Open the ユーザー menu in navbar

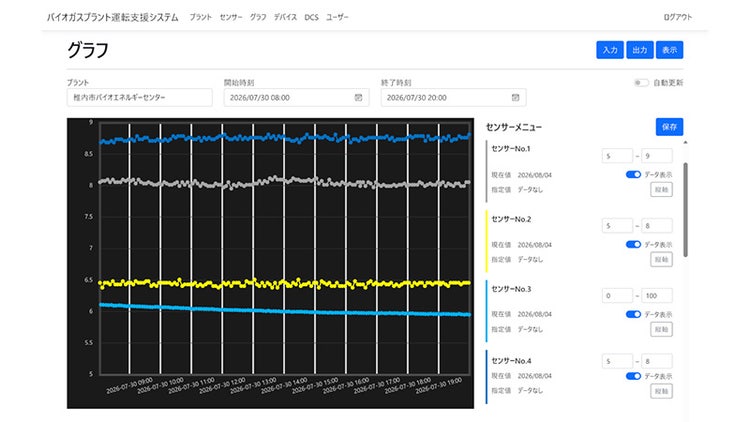337,17
